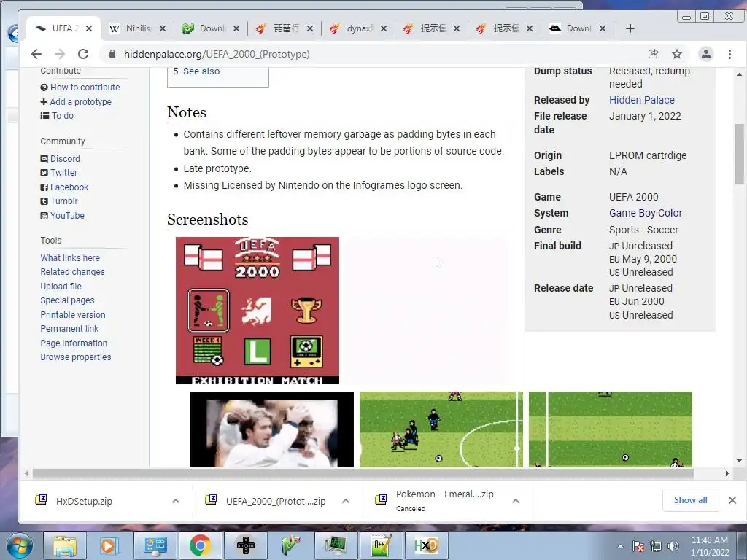The height and width of the screenshot is (560, 747).
Task: Show all downloads
Action: pos(690,500)
